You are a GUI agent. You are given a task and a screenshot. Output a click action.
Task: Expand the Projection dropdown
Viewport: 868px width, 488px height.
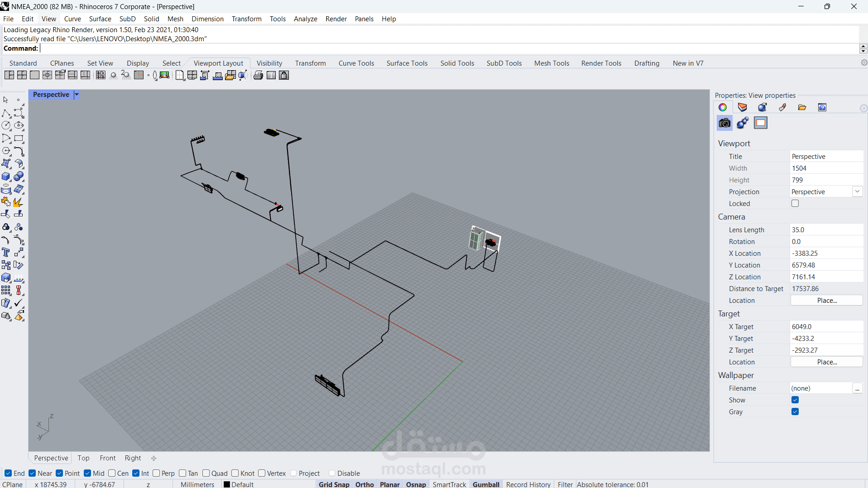[x=857, y=191]
